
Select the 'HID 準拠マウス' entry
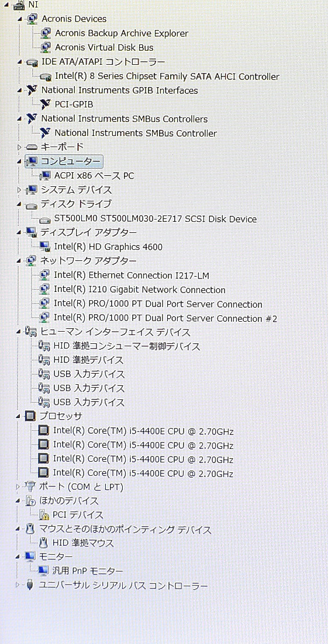[83, 544]
